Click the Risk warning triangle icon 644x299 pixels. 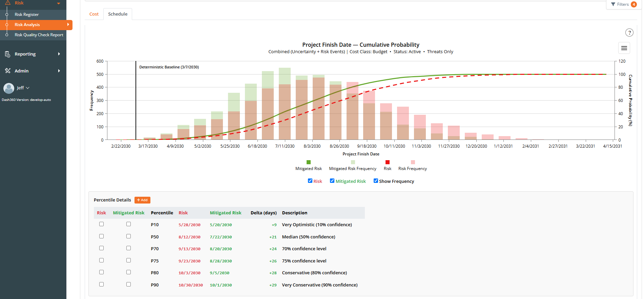(x=7, y=3)
